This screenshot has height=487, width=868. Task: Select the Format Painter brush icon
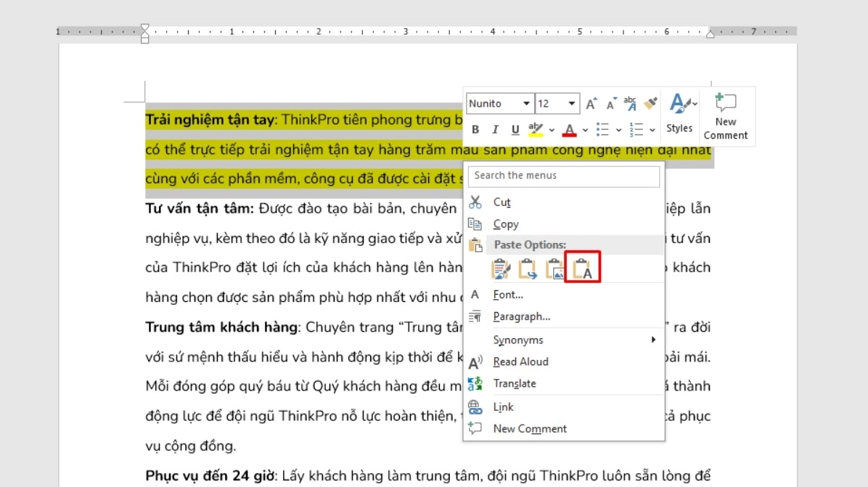[651, 103]
